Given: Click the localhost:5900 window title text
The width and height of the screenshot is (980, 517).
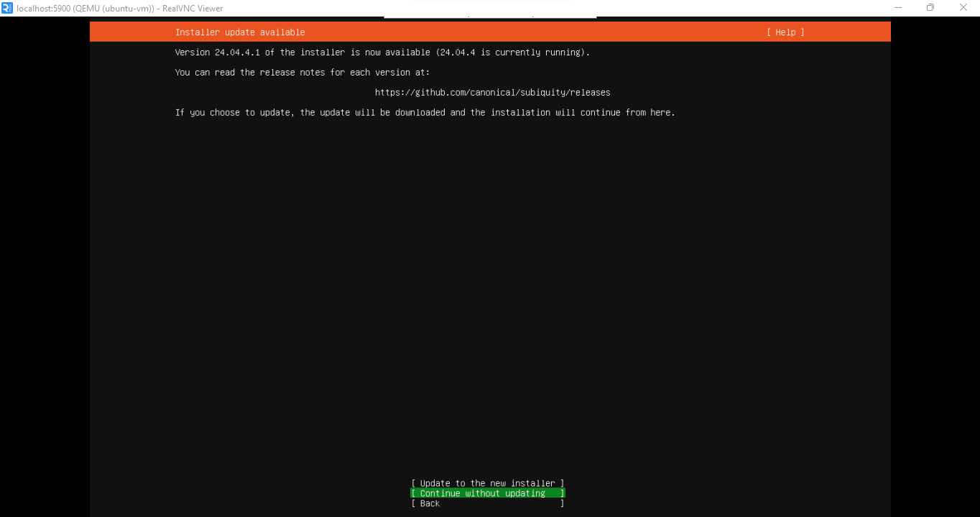Looking at the screenshot, I should 120,9.
